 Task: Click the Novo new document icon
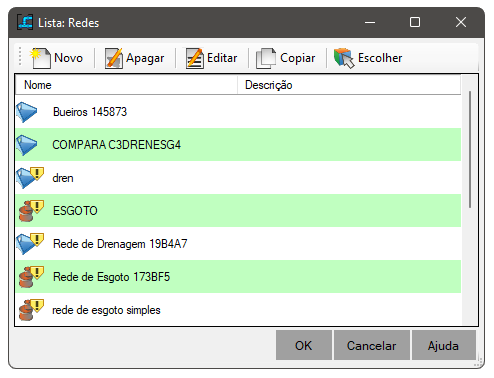(x=40, y=58)
